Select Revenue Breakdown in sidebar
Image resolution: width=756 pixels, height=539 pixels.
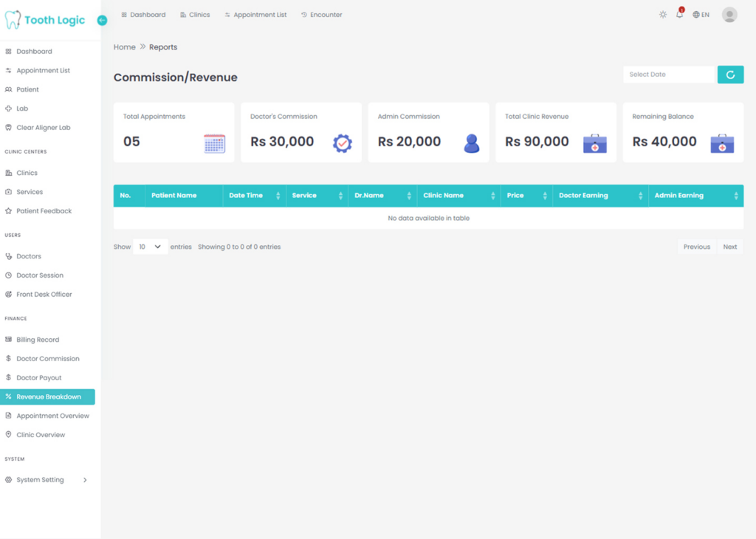coord(47,396)
